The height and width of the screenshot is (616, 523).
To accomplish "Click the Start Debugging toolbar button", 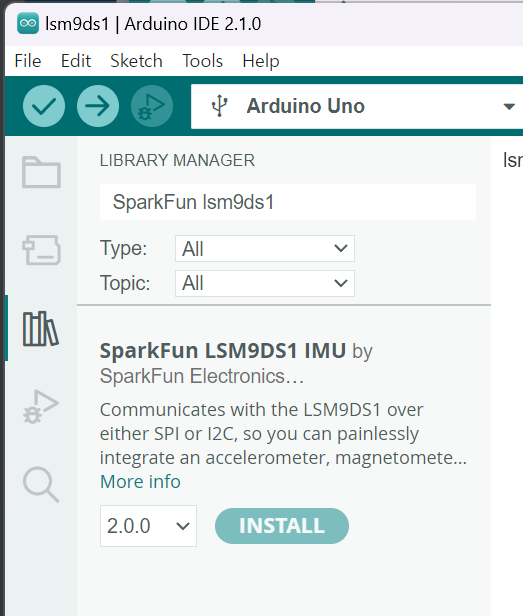I will 152,106.
